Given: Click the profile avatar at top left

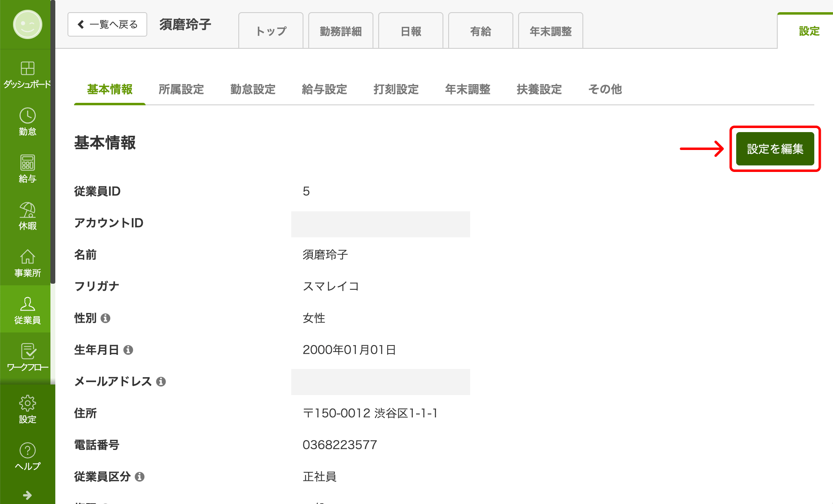Looking at the screenshot, I should (27, 24).
